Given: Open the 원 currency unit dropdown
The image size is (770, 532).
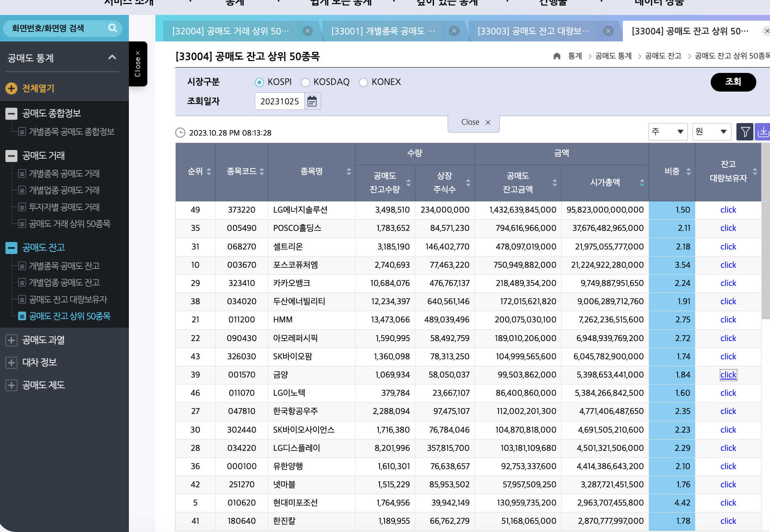Looking at the screenshot, I should click(x=712, y=132).
